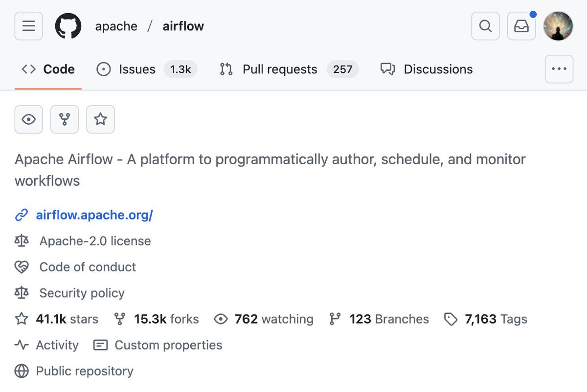Image resolution: width=587 pixels, height=392 pixels.
Task: Click the Discussions speech bubbles icon
Action: pyautogui.click(x=387, y=69)
